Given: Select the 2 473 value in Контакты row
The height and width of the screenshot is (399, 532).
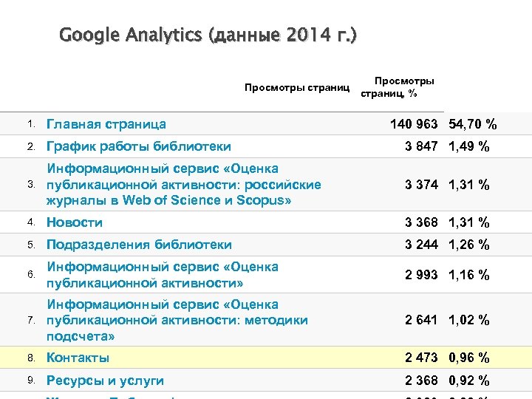Looking at the screenshot, I should coord(422,358).
